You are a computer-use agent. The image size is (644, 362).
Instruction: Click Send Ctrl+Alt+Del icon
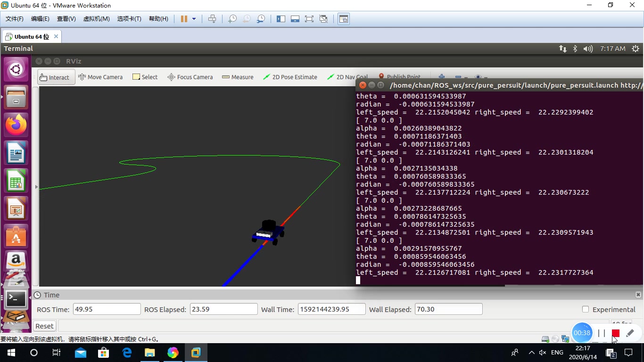212,19
